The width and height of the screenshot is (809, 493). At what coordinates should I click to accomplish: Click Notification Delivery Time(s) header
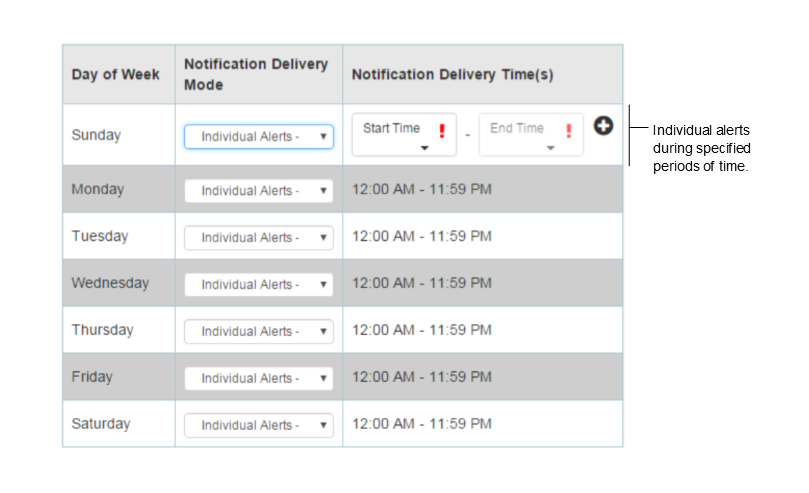[452, 74]
